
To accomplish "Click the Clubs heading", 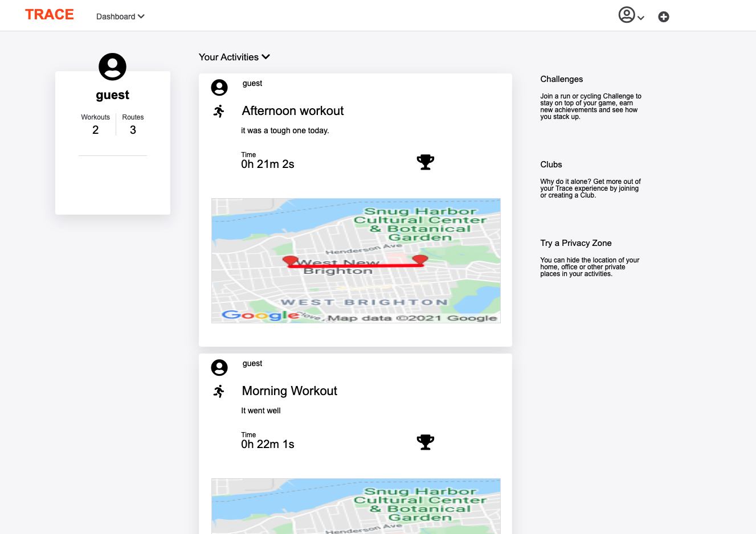I will (x=551, y=165).
